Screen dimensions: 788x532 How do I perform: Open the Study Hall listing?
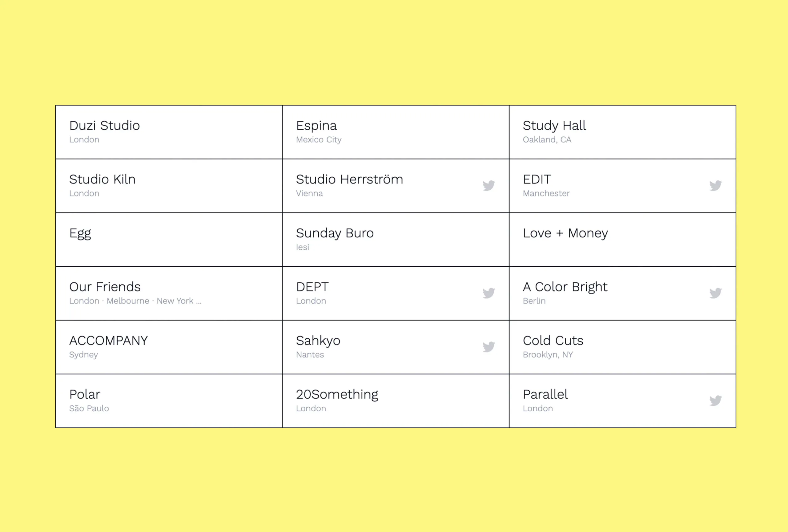[554, 126]
